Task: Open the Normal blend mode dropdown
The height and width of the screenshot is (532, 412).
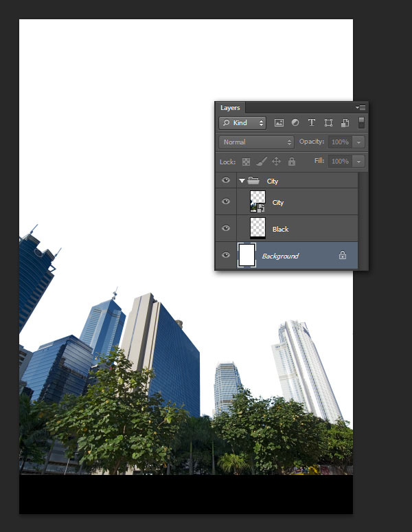Action: pyautogui.click(x=256, y=142)
